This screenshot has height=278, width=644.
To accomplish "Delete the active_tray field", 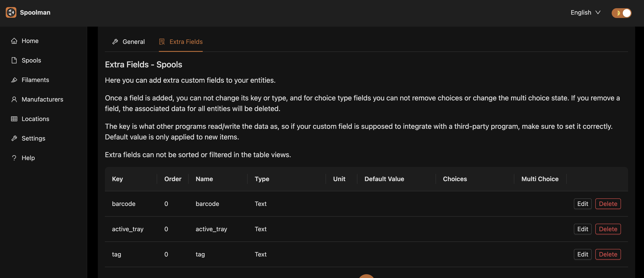I will click(608, 229).
